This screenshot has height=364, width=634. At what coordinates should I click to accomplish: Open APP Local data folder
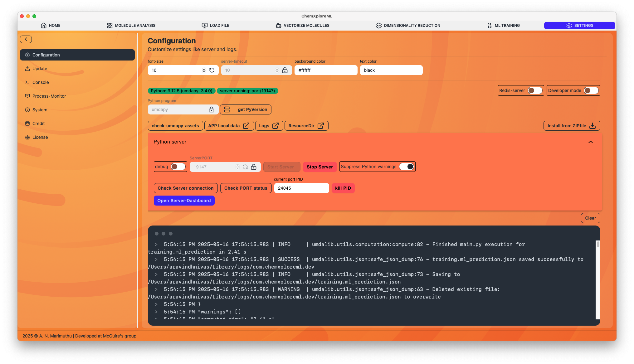[229, 126]
